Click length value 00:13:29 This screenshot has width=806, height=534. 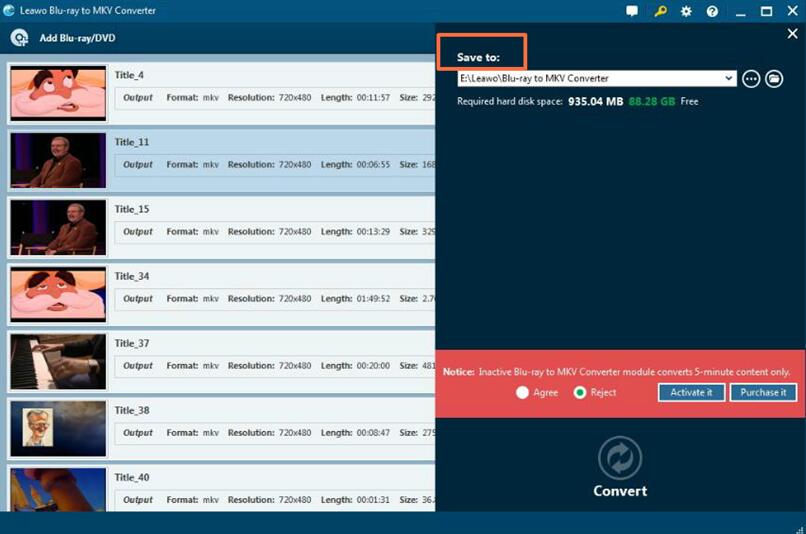tap(373, 231)
